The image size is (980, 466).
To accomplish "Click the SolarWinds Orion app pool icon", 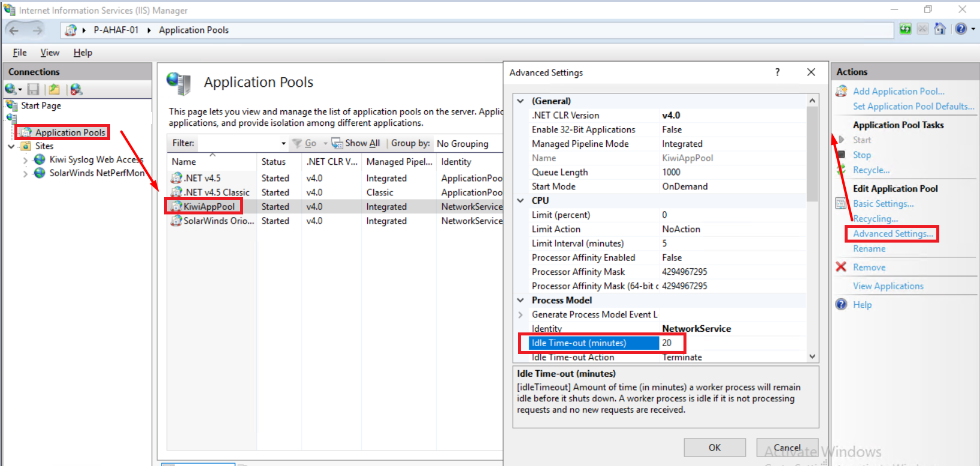I will click(177, 220).
